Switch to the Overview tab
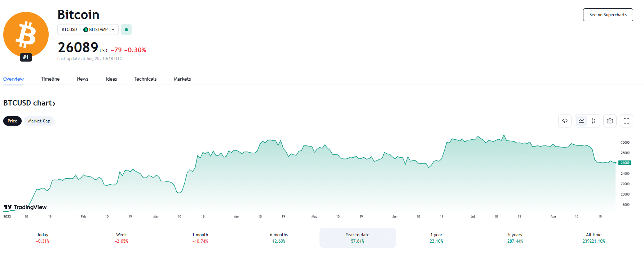Viewport: 644px width, 256px height. click(x=13, y=79)
